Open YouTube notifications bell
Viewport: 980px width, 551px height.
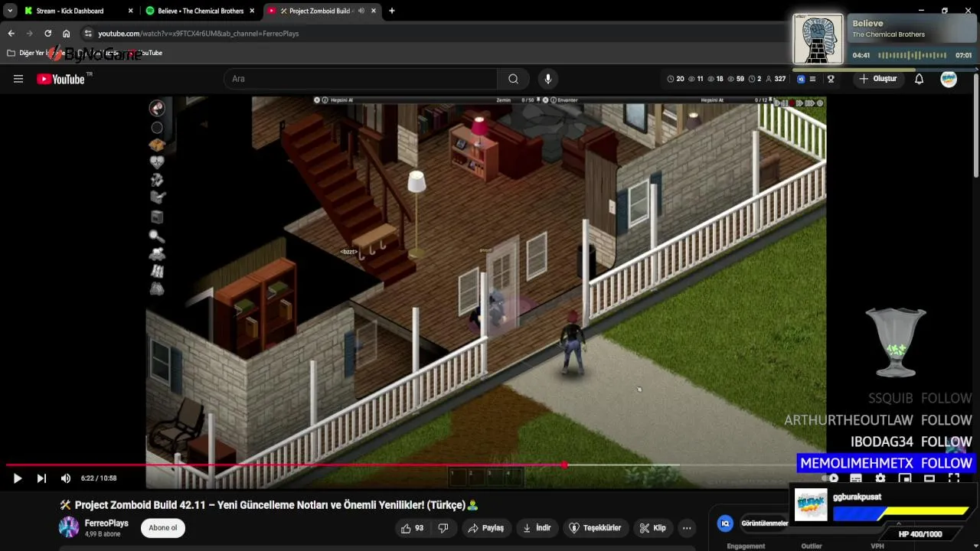coord(919,79)
